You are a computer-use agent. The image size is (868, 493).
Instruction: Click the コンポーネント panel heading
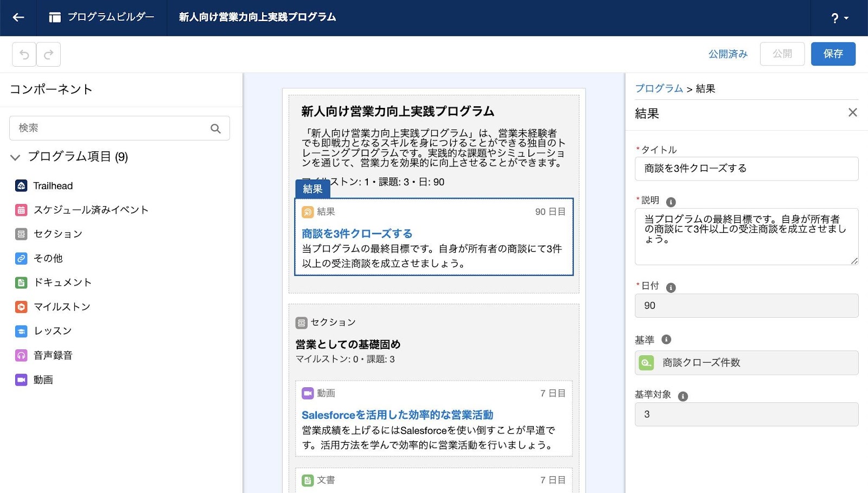pos(51,89)
